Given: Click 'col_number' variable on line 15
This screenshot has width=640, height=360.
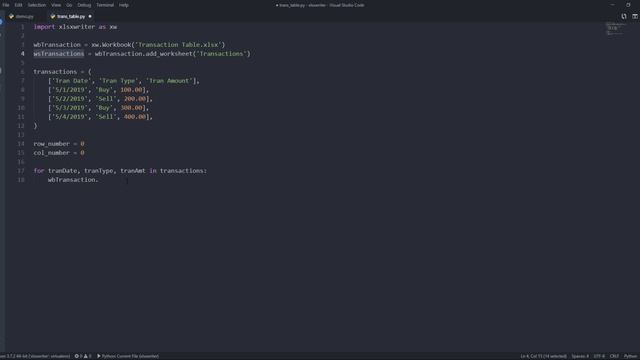Looking at the screenshot, I should point(51,153).
